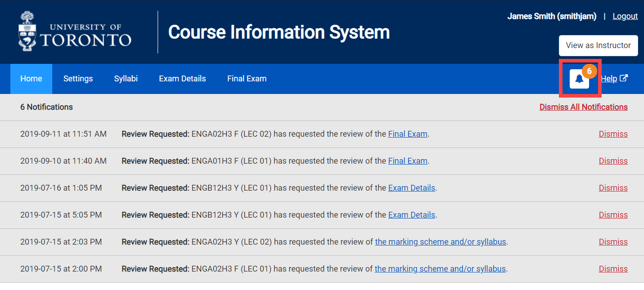This screenshot has width=644, height=290.
Task: Dismiss all notifications at once
Action: tap(583, 107)
